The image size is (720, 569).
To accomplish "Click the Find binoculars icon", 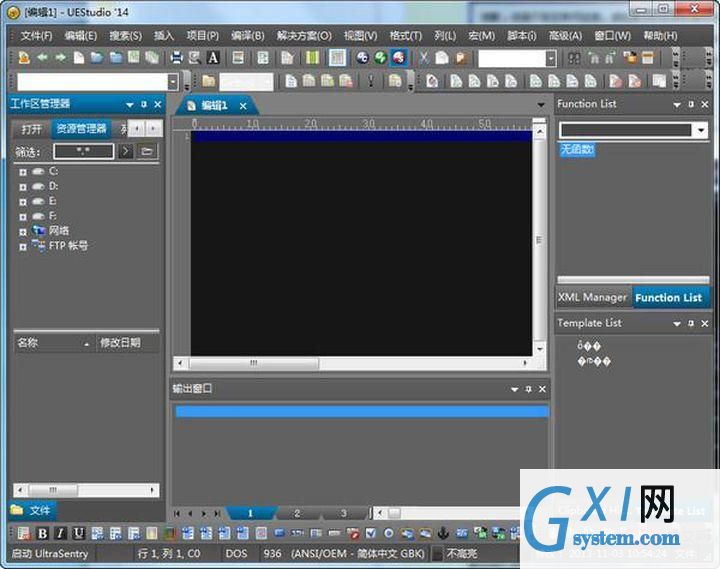I will point(574,58).
